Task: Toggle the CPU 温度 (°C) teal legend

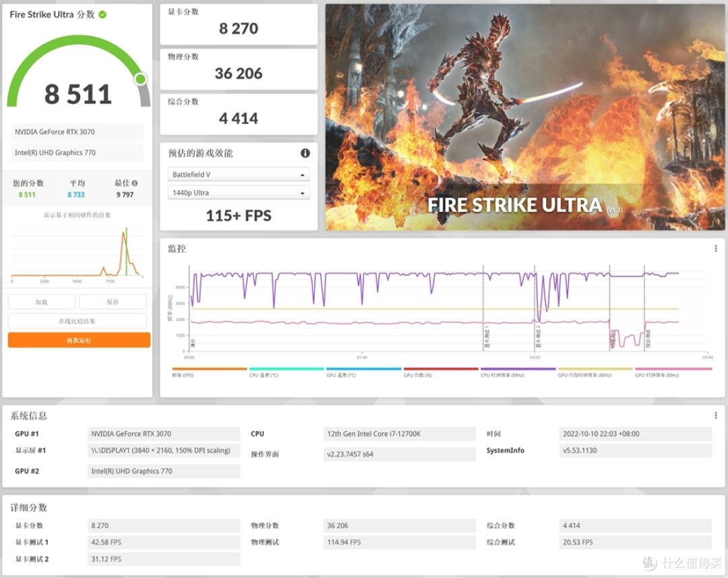Action: [286, 373]
